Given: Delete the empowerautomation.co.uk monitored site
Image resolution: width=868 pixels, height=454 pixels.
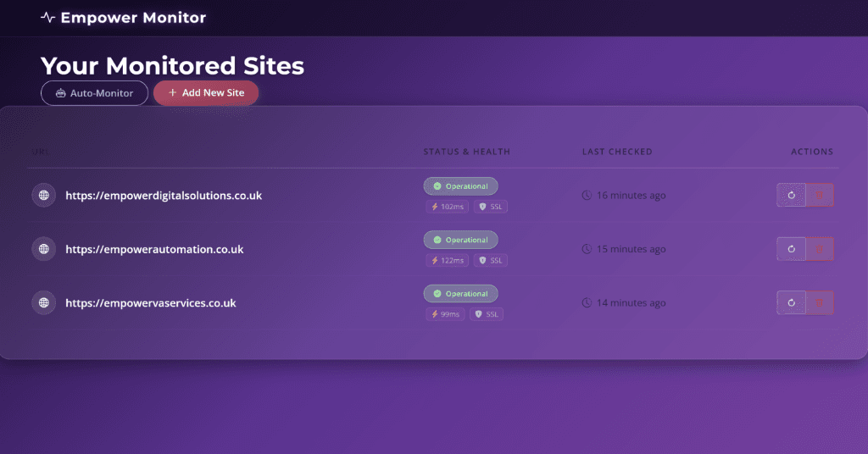Looking at the screenshot, I should point(820,249).
